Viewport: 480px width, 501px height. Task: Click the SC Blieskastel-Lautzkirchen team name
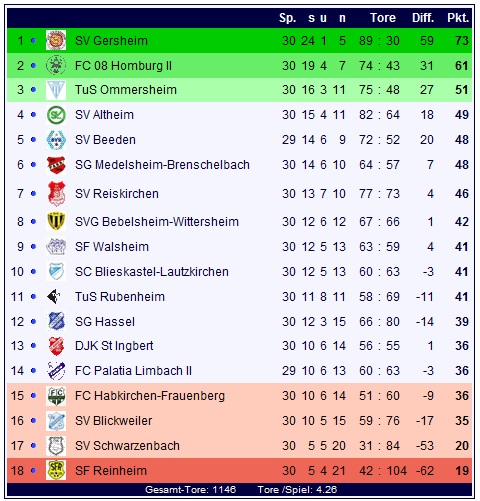click(152, 272)
